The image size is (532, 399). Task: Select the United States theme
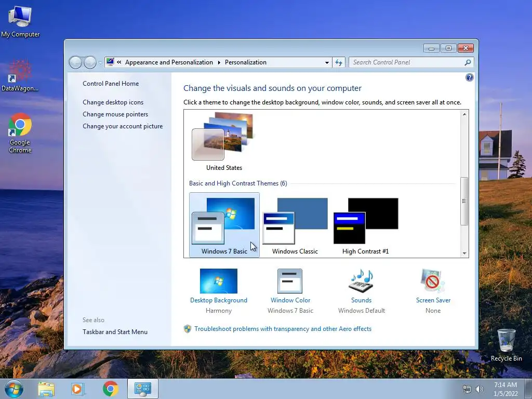tap(224, 142)
